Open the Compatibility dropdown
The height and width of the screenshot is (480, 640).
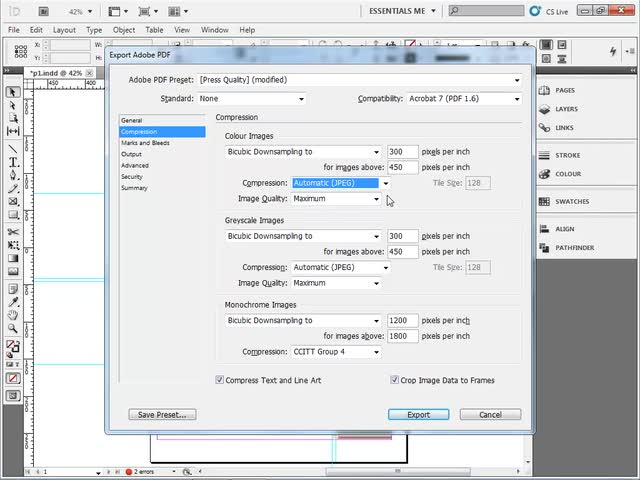pos(464,99)
